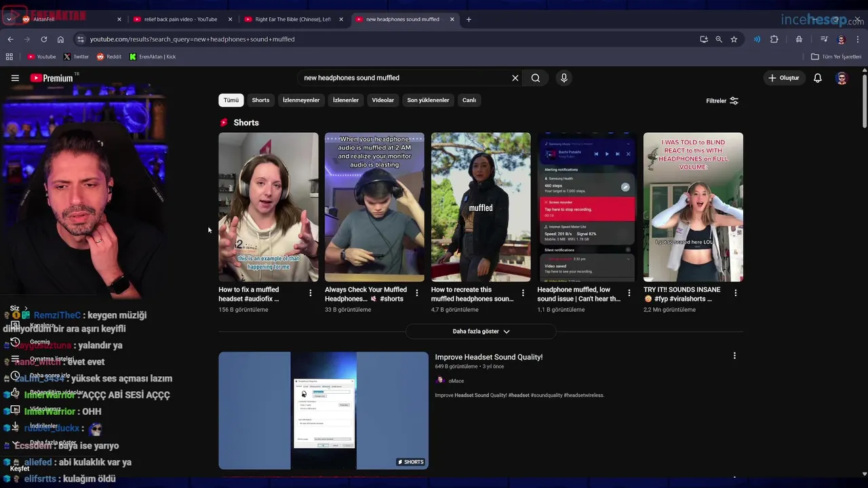Open the 'ErenAktan | Kick' bookmark
The image size is (868, 488).
[153, 57]
